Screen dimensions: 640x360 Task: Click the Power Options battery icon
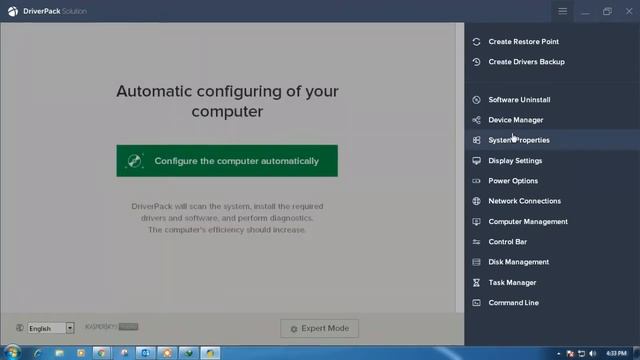pyautogui.click(x=476, y=181)
